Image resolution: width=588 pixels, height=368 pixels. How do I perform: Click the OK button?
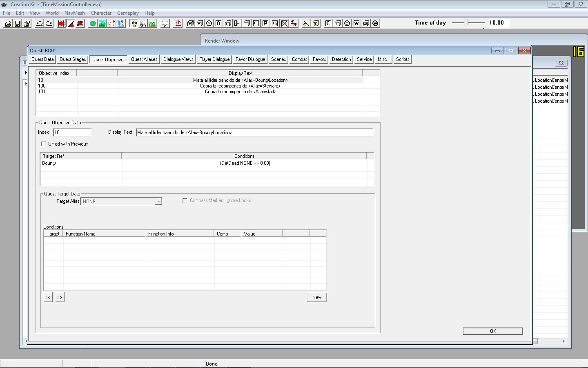pyautogui.click(x=493, y=331)
